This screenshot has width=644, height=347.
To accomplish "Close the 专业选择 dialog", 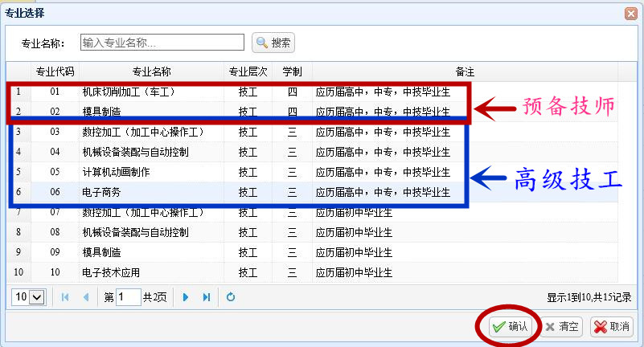I will point(631,13).
